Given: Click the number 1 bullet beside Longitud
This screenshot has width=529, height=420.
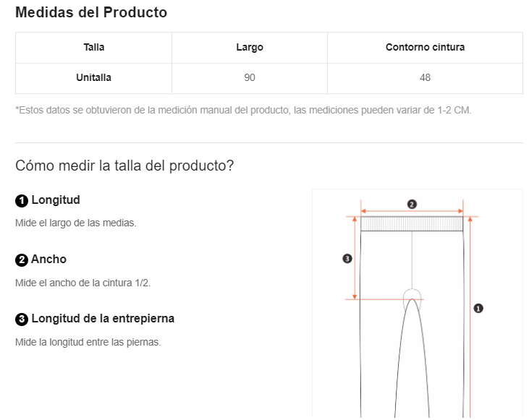Looking at the screenshot, I should click(x=22, y=200).
